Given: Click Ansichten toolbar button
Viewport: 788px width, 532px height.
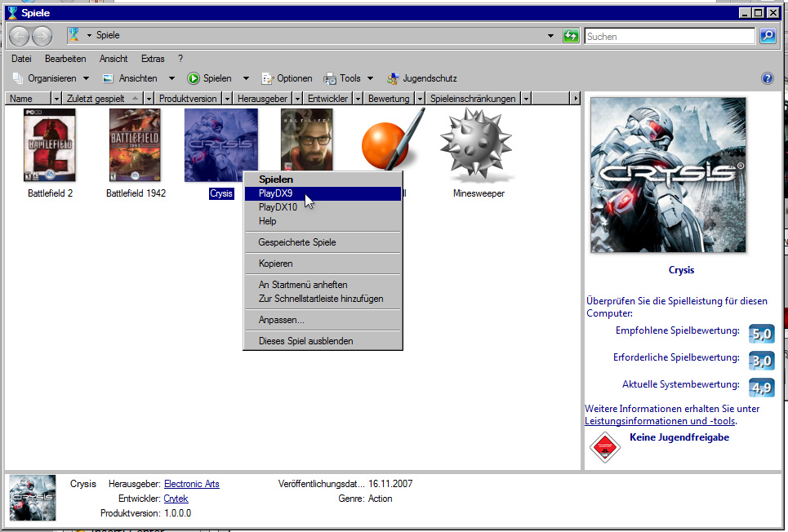Looking at the screenshot, I should pos(132,78).
